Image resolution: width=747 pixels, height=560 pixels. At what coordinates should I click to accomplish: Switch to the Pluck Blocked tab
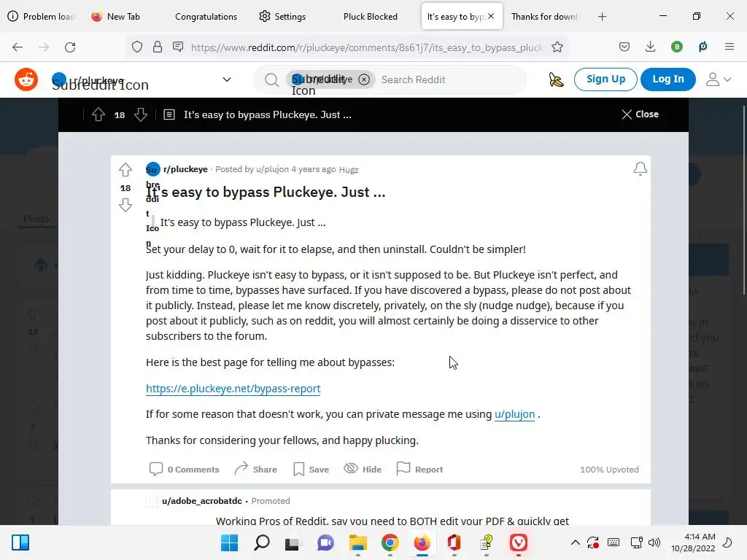pyautogui.click(x=370, y=17)
